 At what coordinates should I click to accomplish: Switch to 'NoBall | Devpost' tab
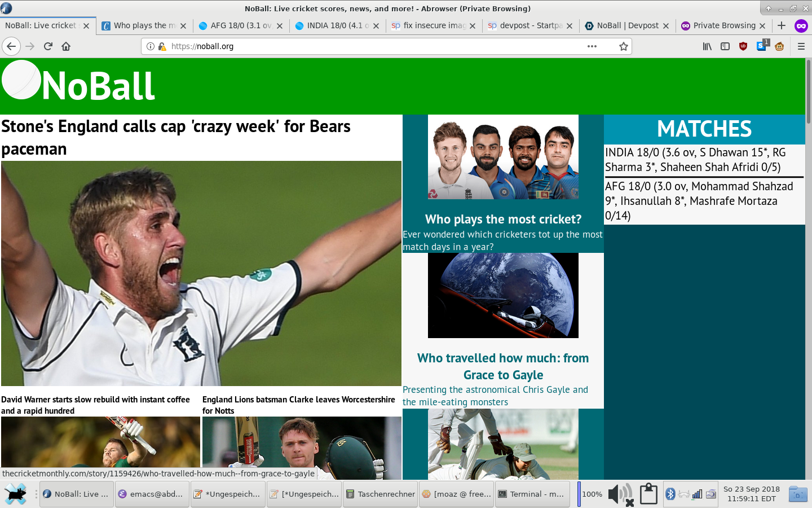point(627,25)
